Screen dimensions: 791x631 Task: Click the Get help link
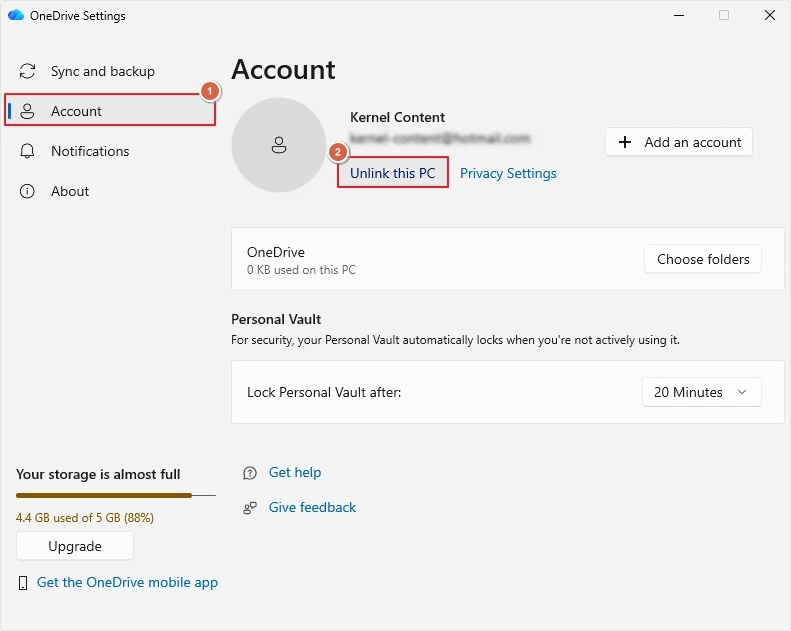coord(295,473)
